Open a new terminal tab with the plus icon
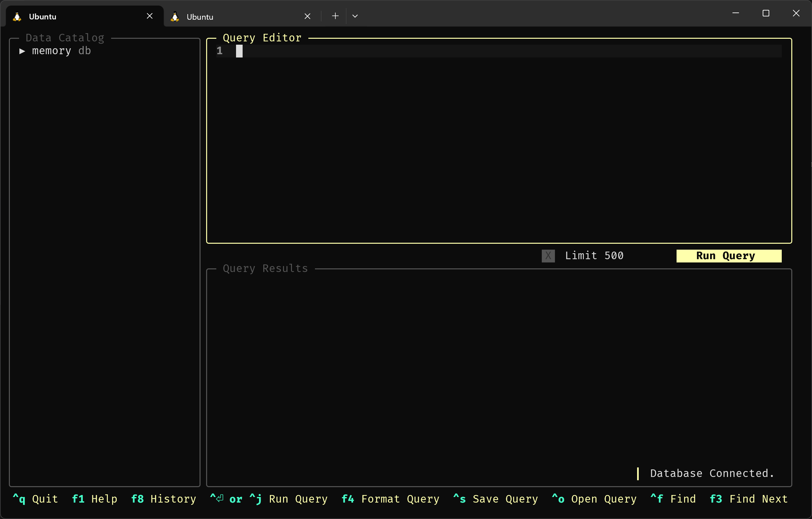Viewport: 812px width, 519px height. click(x=335, y=16)
